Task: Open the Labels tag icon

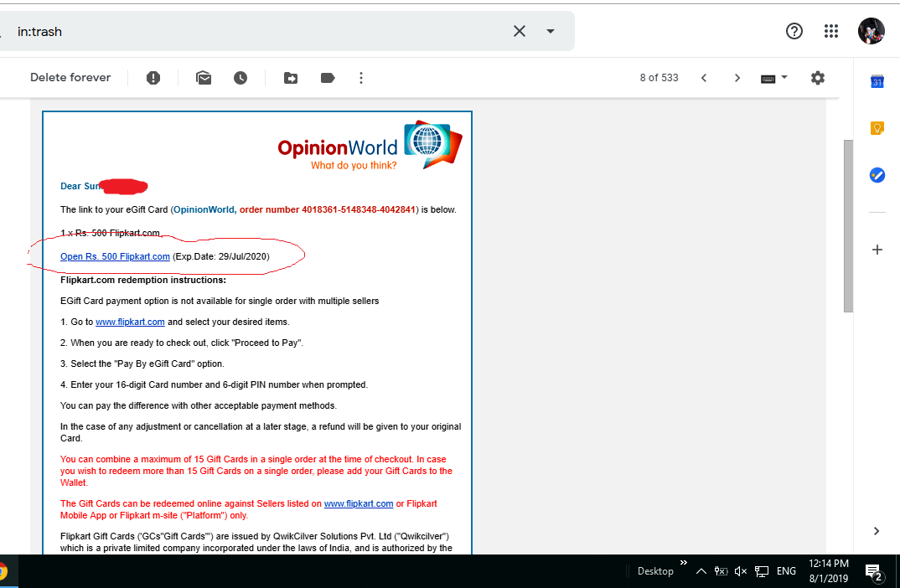Action: [328, 78]
